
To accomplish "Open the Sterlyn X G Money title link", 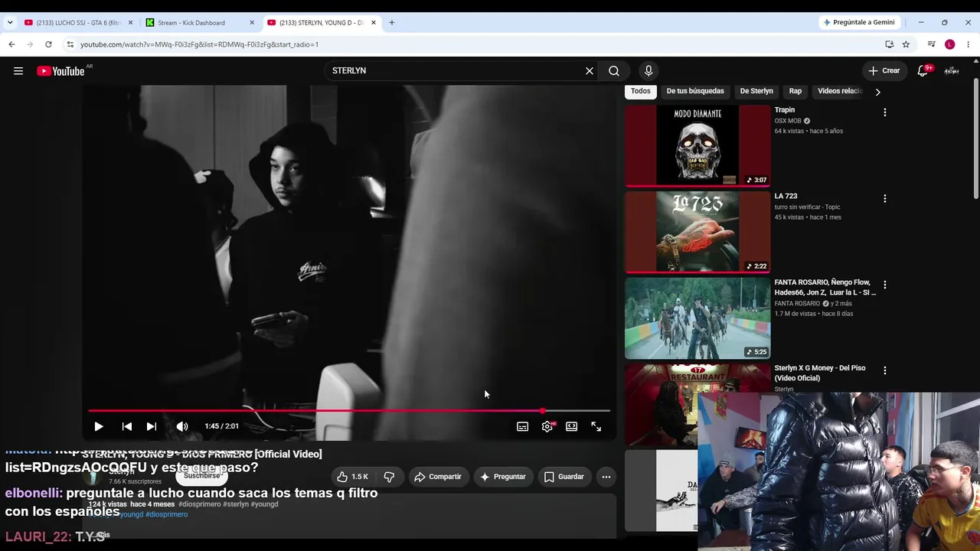I will click(x=820, y=373).
